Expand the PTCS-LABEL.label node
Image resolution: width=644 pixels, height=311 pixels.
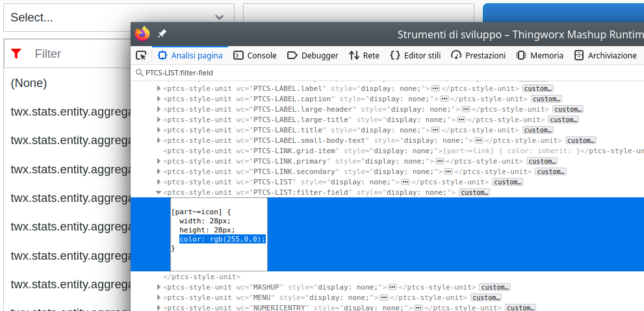click(159, 88)
